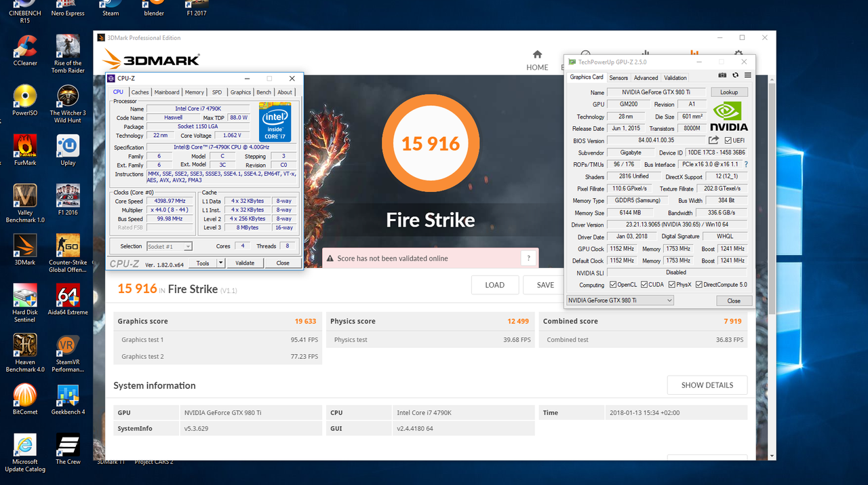This screenshot has width=868, height=485.
Task: Launch PowerISO from the desktop
Action: (25, 100)
